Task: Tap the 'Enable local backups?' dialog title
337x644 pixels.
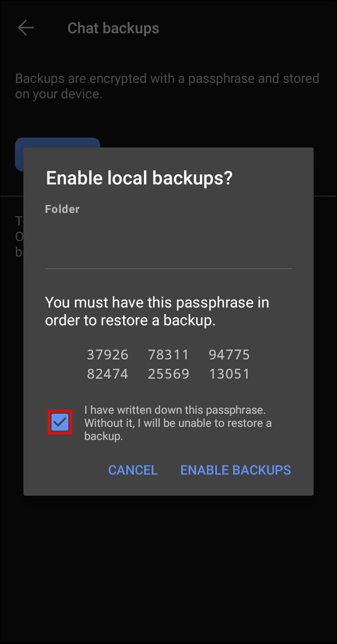Action: click(x=139, y=178)
